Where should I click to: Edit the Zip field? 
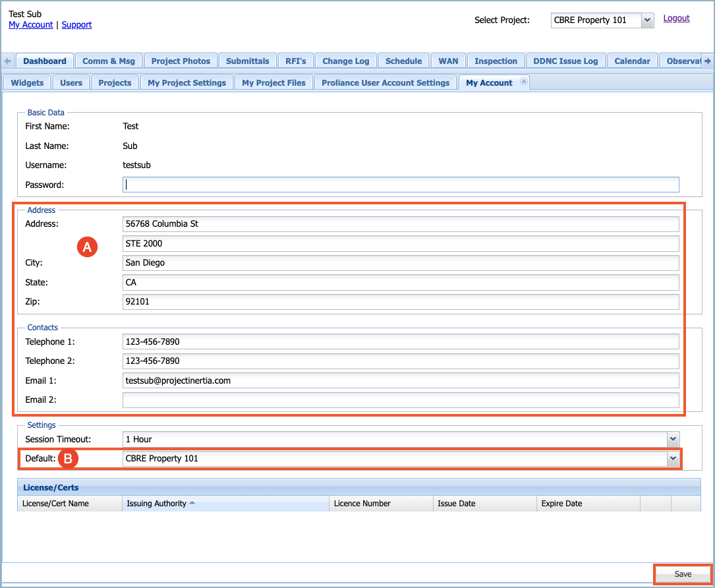click(401, 301)
